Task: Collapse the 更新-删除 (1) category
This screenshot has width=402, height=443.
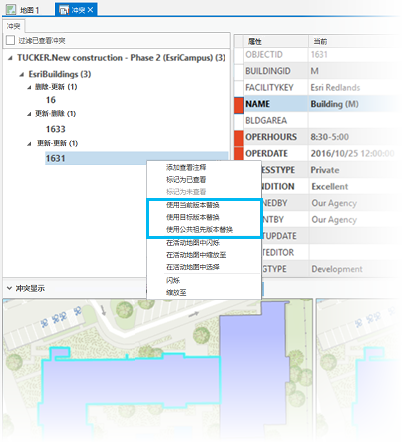Action: point(29,114)
